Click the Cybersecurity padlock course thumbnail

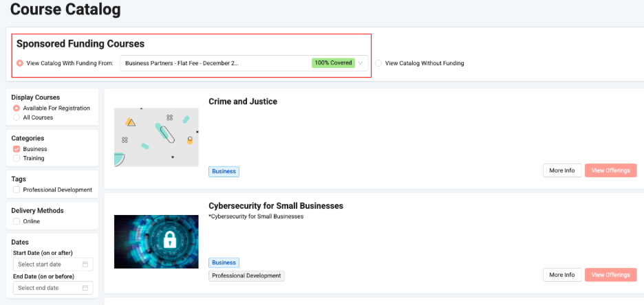click(156, 242)
